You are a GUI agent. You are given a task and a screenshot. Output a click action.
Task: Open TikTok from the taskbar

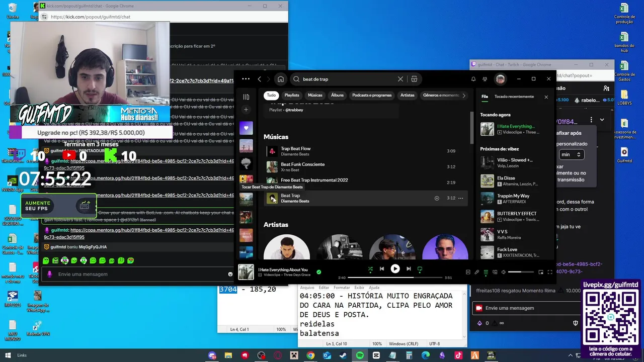point(458,355)
